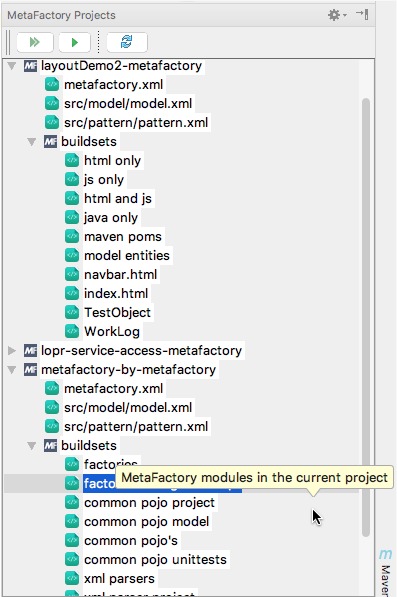Open the gear settings menu
Screen dimensions: 397x597
coord(336,15)
